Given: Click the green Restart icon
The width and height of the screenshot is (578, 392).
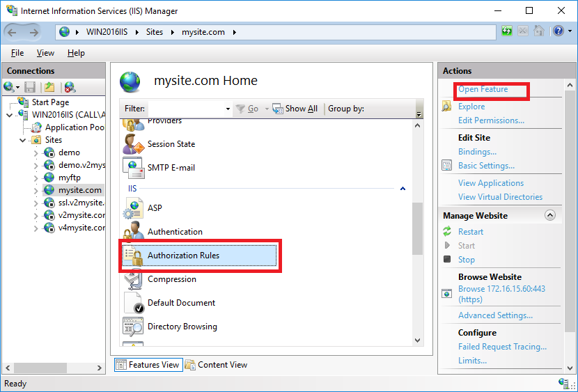Looking at the screenshot, I should coord(447,231).
